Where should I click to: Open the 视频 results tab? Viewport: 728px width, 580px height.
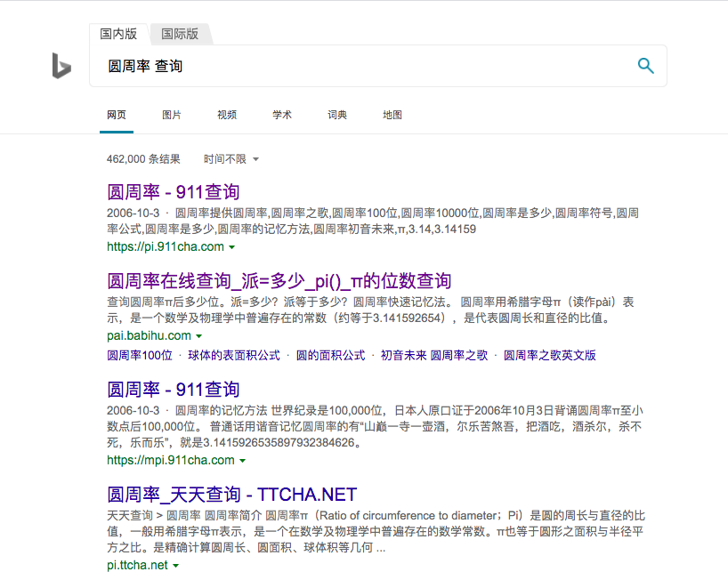pos(227,115)
